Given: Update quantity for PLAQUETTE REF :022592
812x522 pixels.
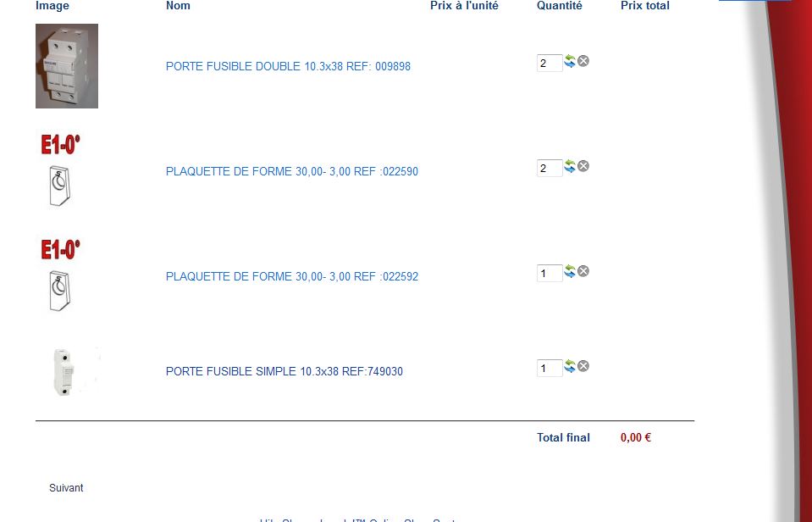Looking at the screenshot, I should [x=570, y=272].
